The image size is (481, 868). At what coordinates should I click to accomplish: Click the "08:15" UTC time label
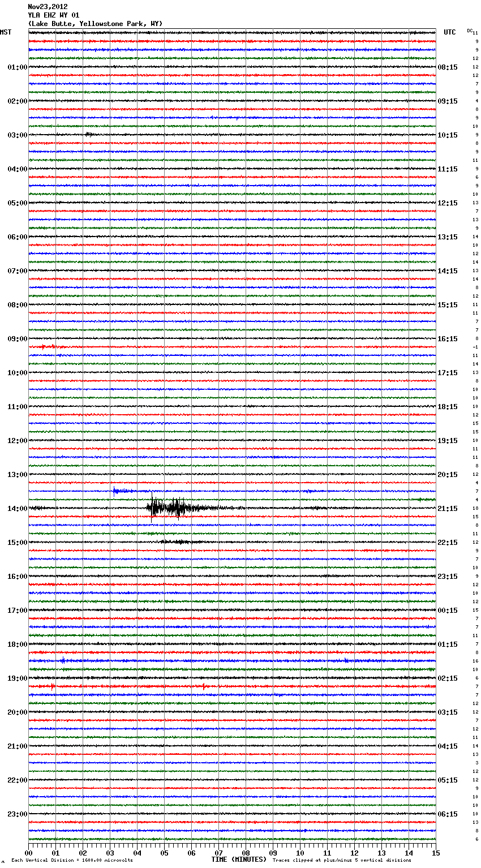point(448,67)
